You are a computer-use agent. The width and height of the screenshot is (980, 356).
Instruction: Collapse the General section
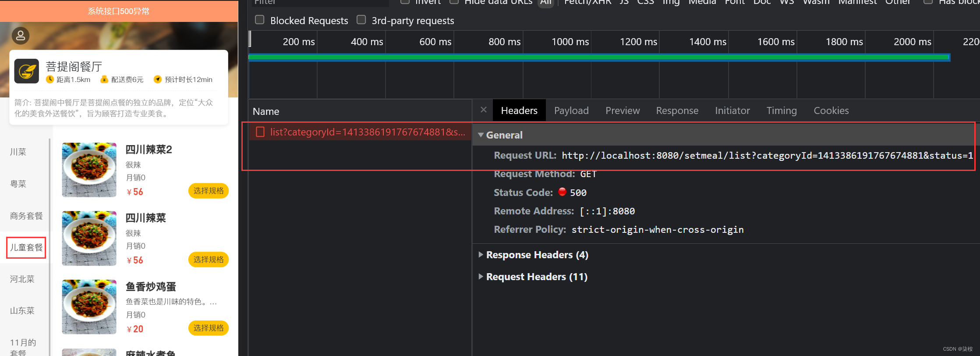481,135
